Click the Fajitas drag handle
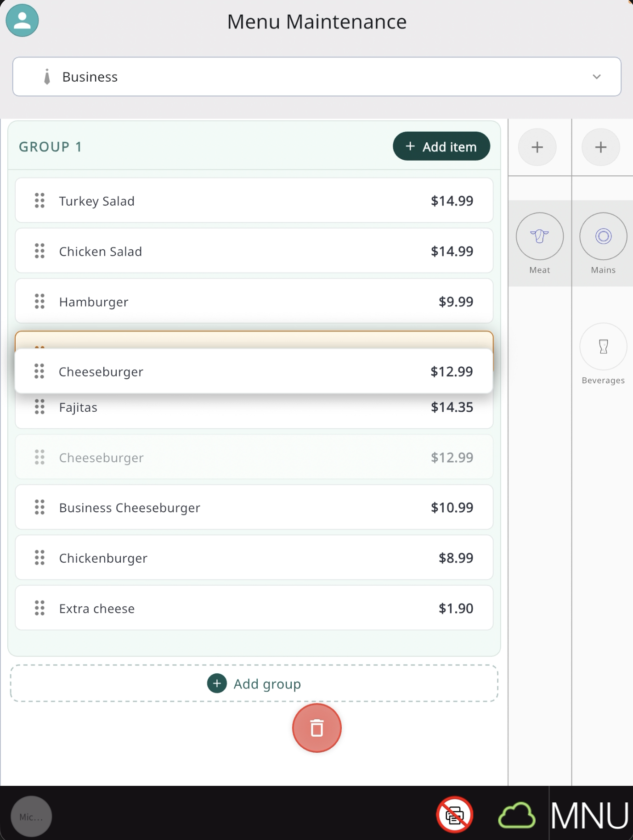 point(40,407)
